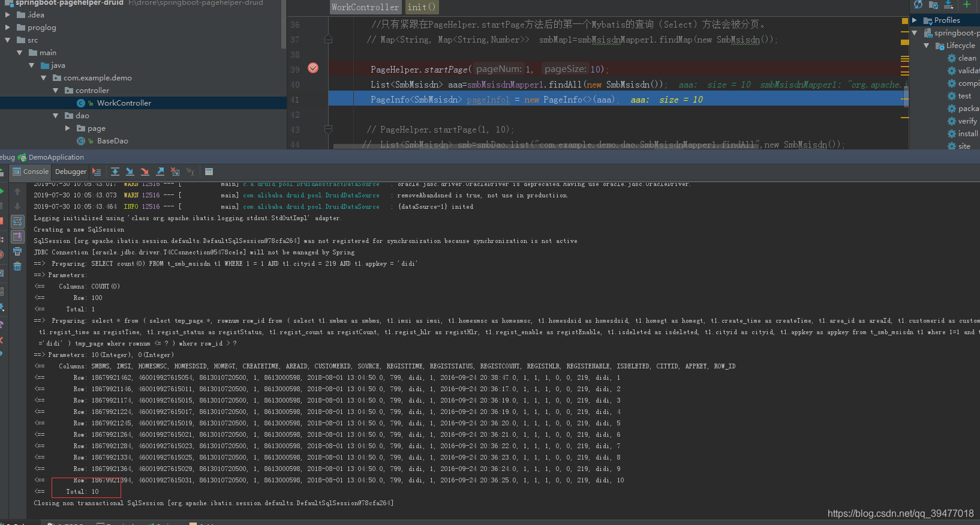
Task: Select the DemoApplication debug session tab
Action: click(x=51, y=157)
